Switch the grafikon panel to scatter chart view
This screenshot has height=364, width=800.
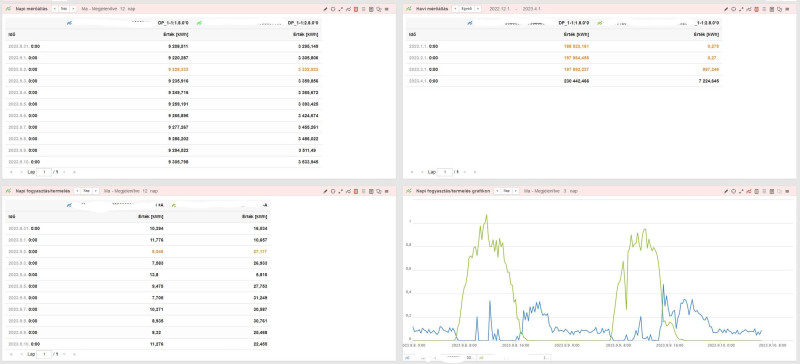(741, 191)
